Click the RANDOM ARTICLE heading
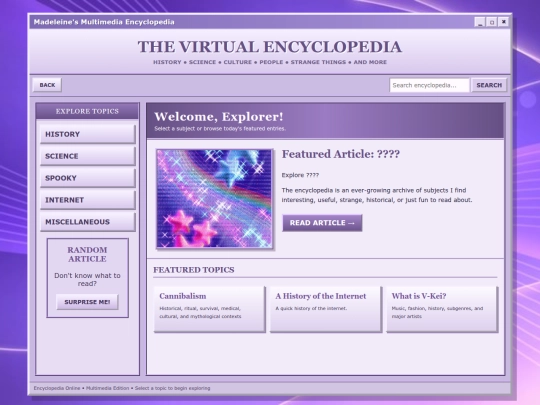This screenshot has width=540, height=405. [87, 254]
